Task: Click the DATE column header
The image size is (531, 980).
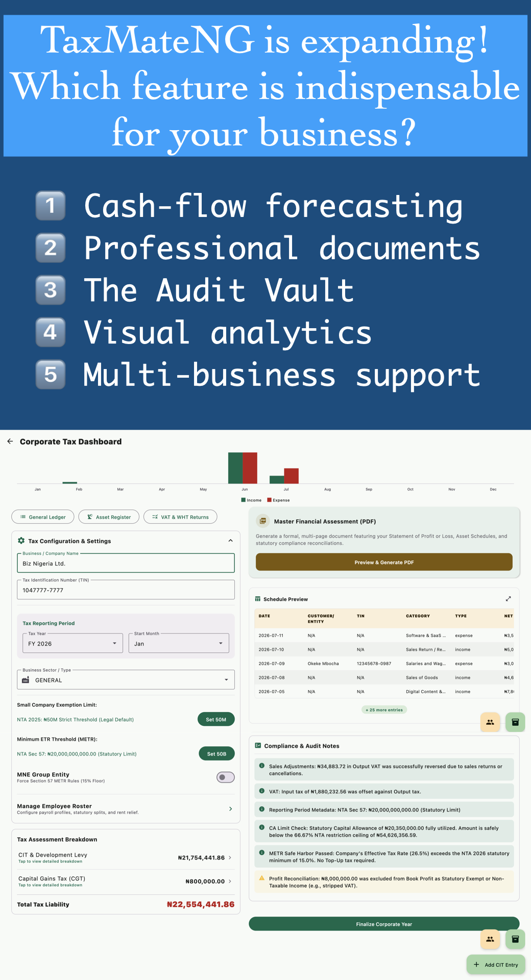Action: tap(264, 616)
